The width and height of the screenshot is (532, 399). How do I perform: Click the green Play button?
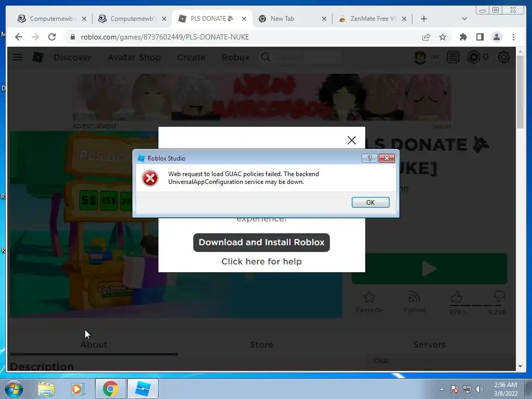tap(430, 269)
